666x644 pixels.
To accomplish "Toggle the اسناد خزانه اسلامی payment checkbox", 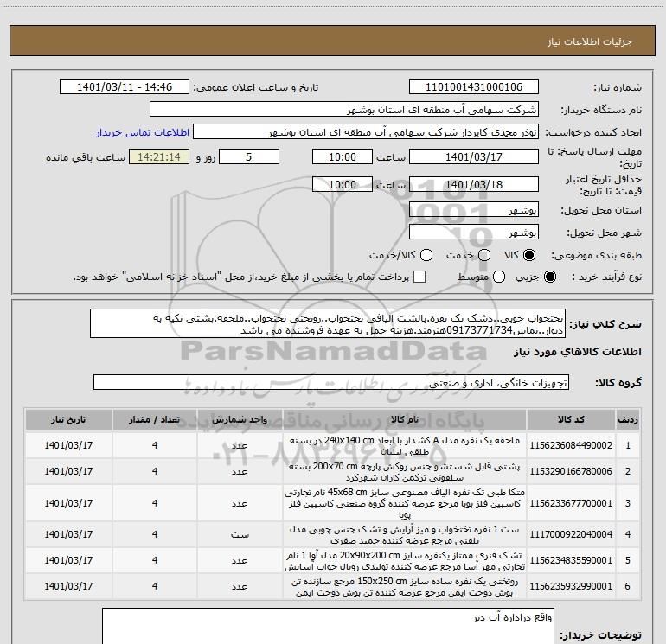I will click(419, 277).
